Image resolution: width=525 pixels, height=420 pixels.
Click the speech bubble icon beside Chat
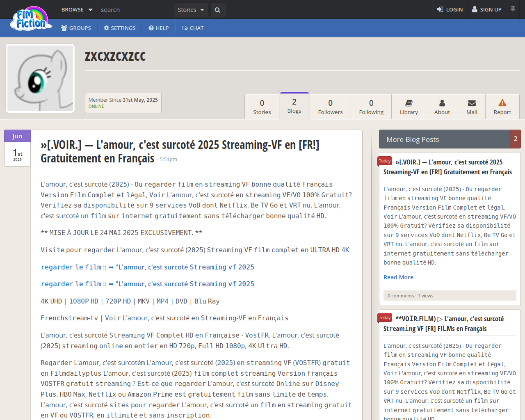click(x=185, y=28)
